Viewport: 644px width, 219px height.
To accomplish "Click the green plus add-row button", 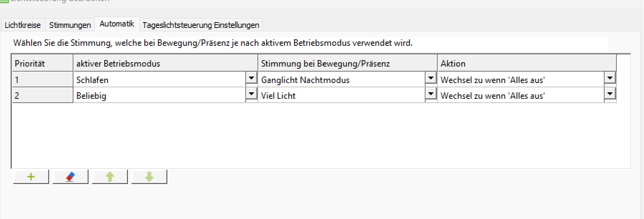I will tap(31, 177).
